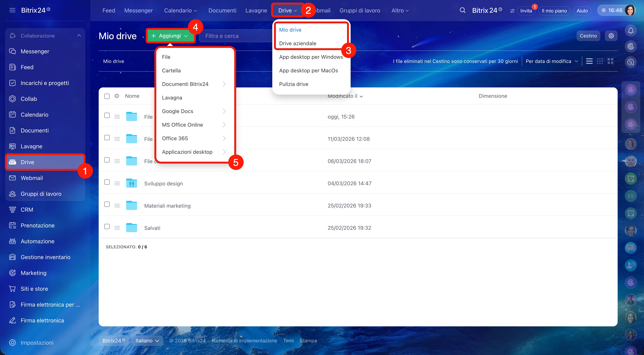Image resolution: width=644 pixels, height=355 pixels.
Task: Click the drive settings gear icon
Action: click(611, 36)
